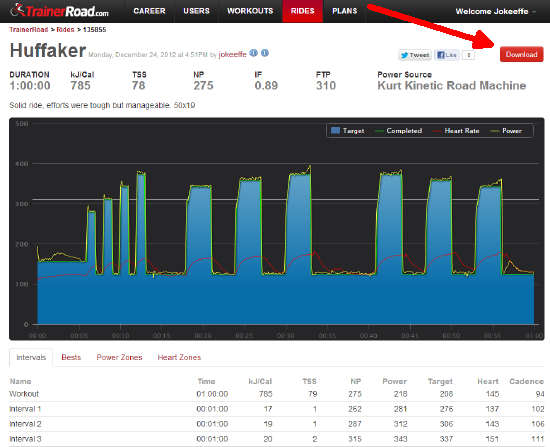This screenshot has height=447, width=550.
Task: Switch to the Heart Zones tab
Action: pyautogui.click(x=179, y=357)
